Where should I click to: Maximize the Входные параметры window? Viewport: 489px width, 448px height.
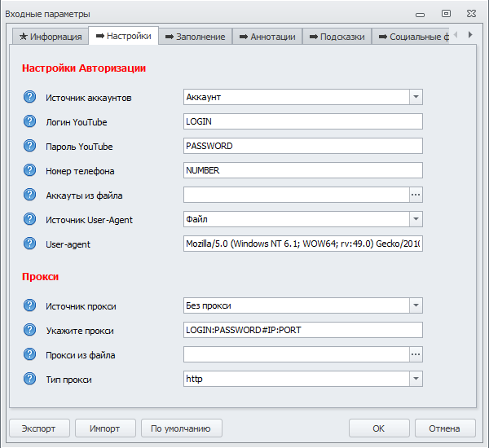click(x=446, y=13)
